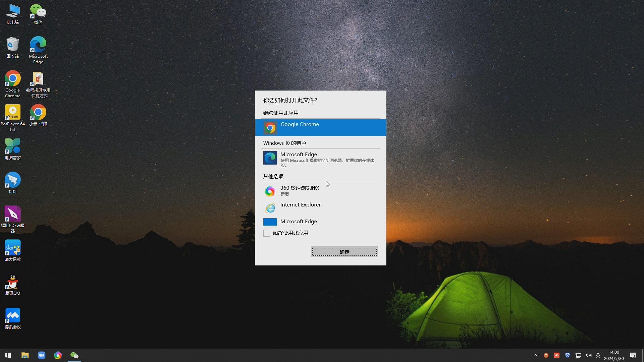Select the 回收站 recycle bin icon
Screen dimensions: 644x362
(x=13, y=48)
